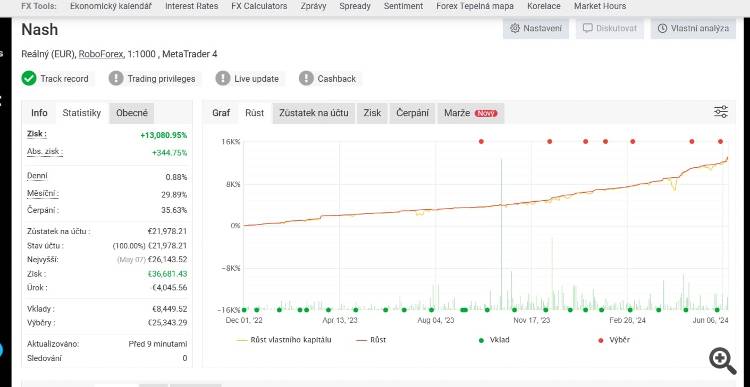
Task: Click the €4,045.56 Úrok value
Action: tap(169, 287)
